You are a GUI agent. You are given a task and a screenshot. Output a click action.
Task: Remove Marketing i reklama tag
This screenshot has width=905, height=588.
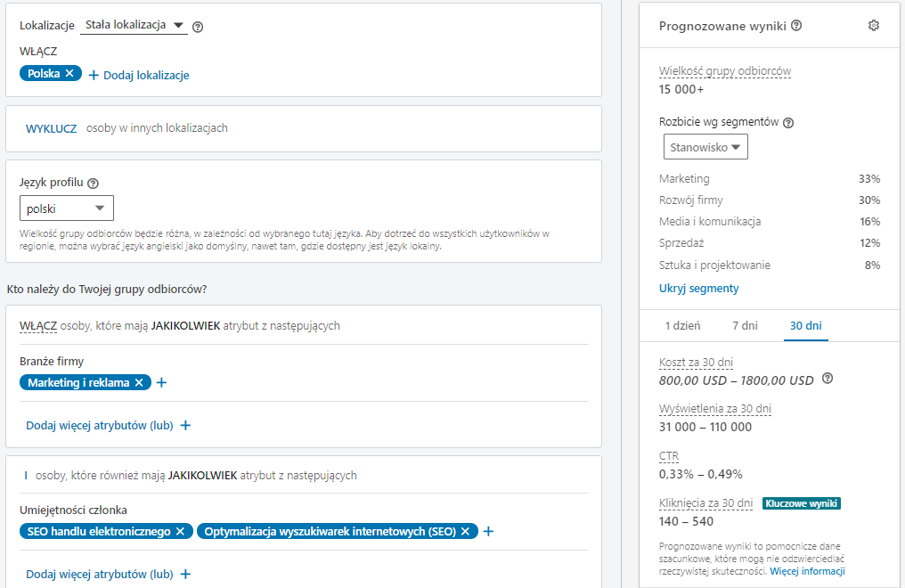pyautogui.click(x=138, y=383)
